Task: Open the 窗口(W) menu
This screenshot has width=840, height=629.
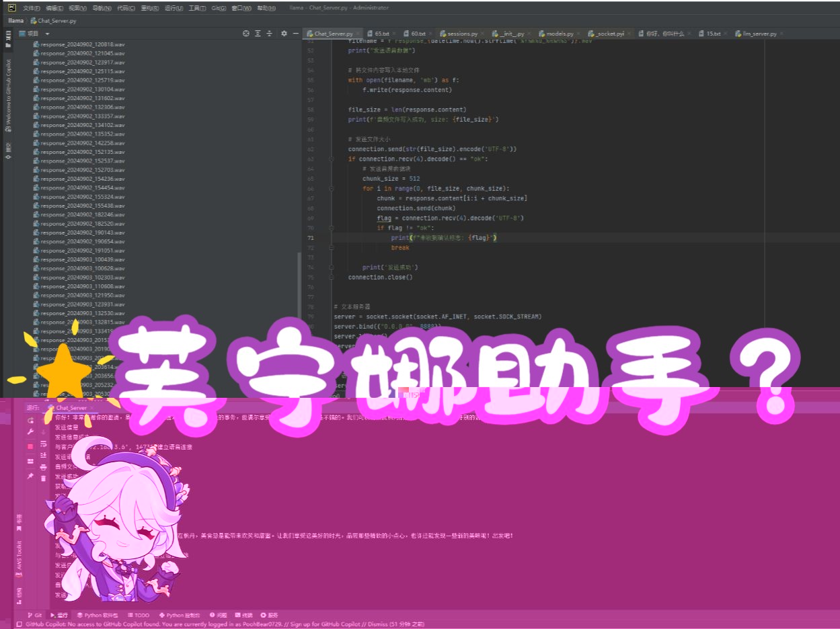Action: point(241,8)
